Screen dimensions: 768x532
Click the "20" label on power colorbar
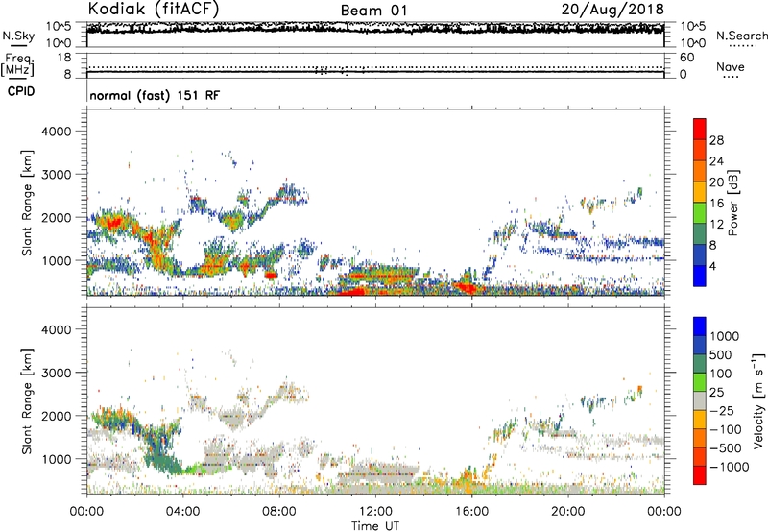coord(716,182)
